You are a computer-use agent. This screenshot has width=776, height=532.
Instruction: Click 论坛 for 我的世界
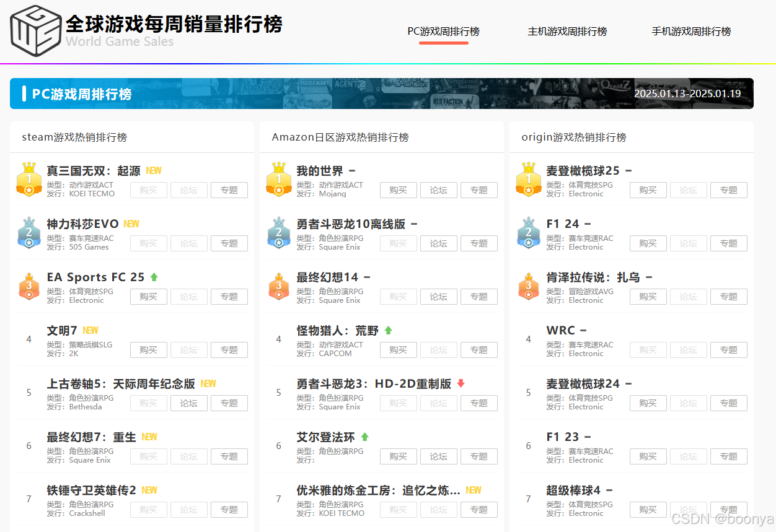coord(439,190)
